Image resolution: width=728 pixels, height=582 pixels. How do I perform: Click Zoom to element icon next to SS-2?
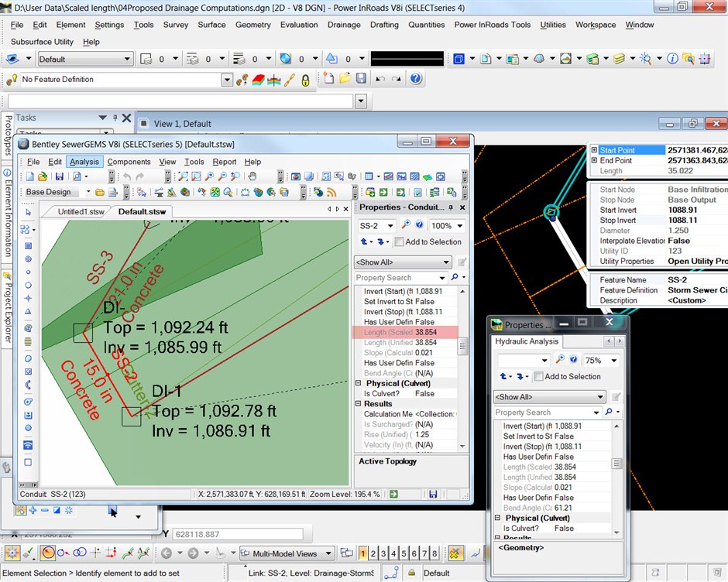tap(406, 225)
